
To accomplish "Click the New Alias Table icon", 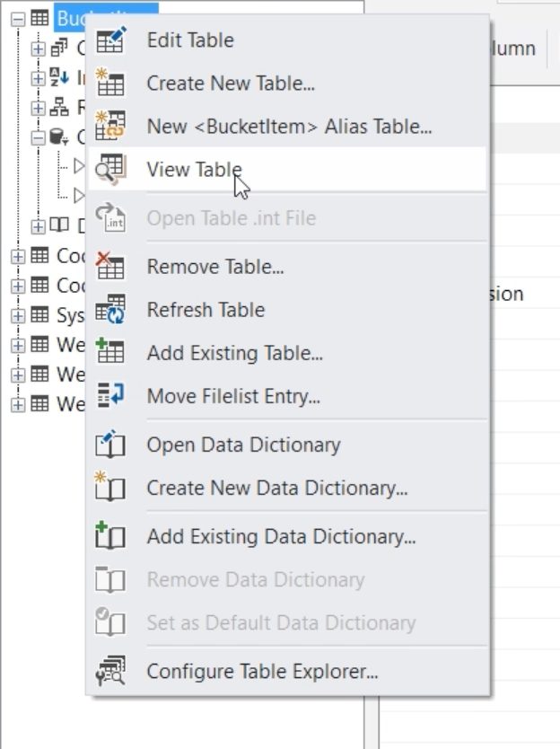I will [110, 127].
